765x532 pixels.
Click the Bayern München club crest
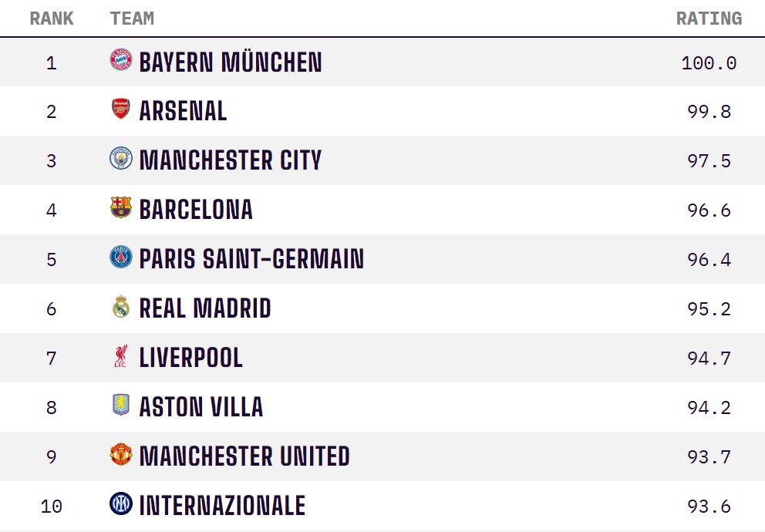(x=121, y=61)
